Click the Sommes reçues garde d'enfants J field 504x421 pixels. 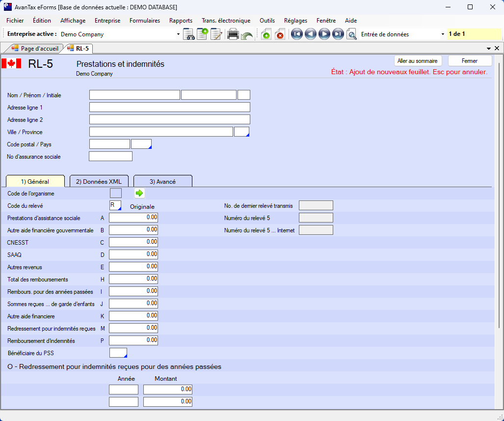coord(133,304)
